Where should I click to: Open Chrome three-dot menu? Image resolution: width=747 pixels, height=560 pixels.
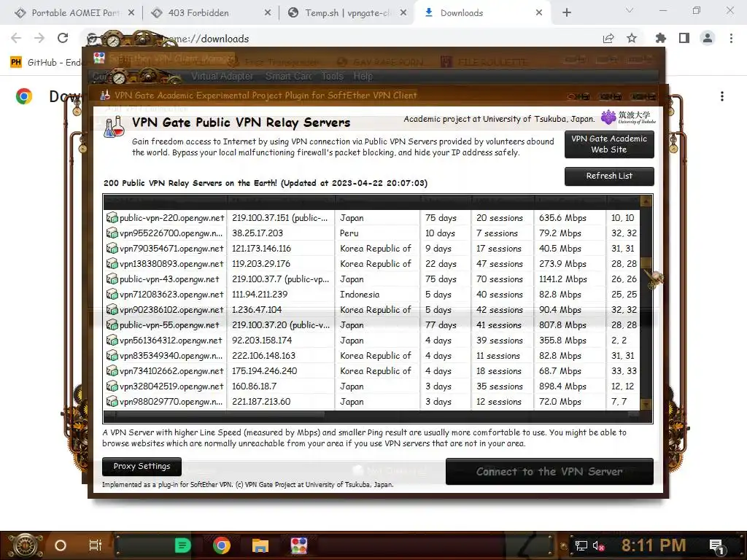[x=731, y=38]
